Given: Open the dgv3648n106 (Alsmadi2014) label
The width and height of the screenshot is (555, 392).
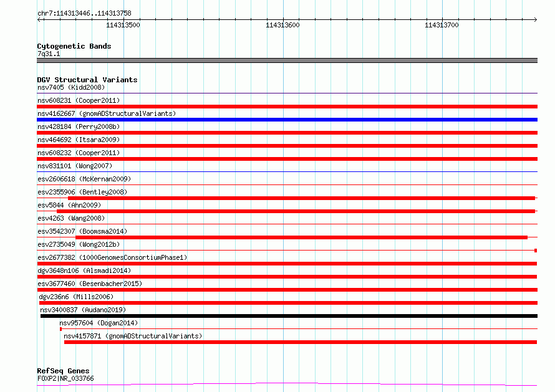Looking at the screenshot, I should (84, 270).
